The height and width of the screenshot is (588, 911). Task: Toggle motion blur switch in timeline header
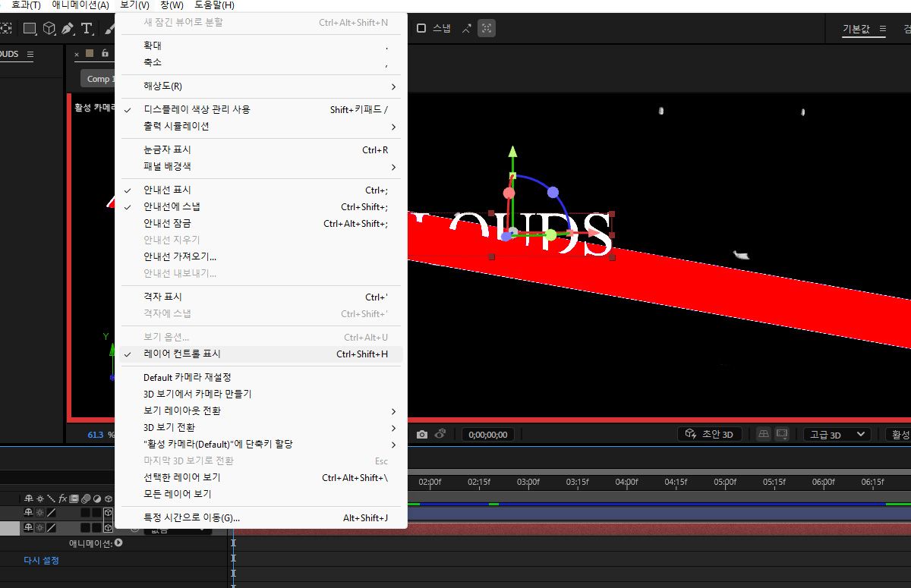86,498
